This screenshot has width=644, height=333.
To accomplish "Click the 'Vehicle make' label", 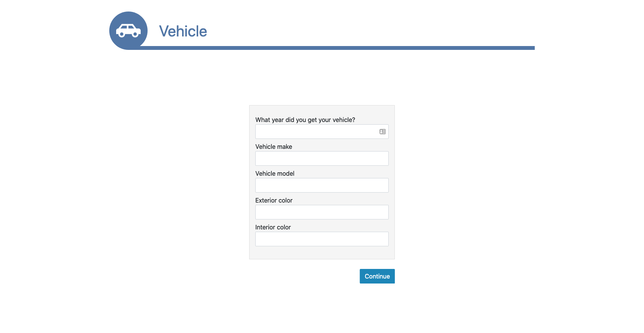I will [273, 147].
